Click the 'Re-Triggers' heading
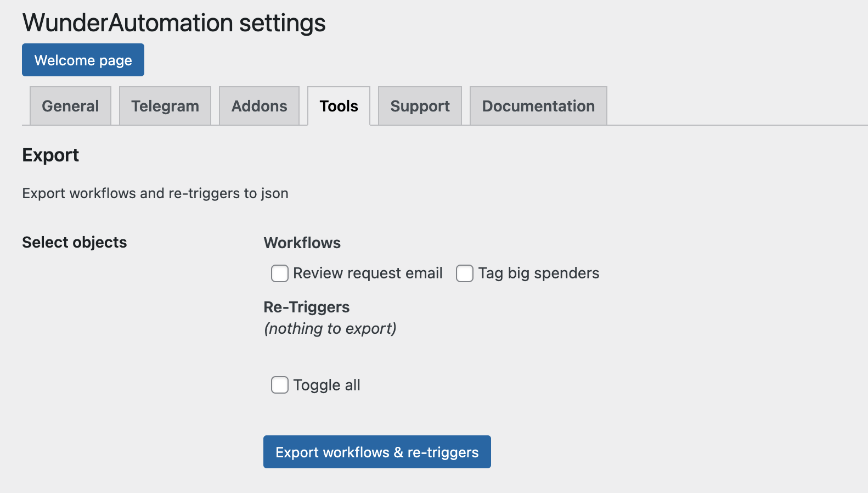This screenshot has width=868, height=493. tap(307, 307)
